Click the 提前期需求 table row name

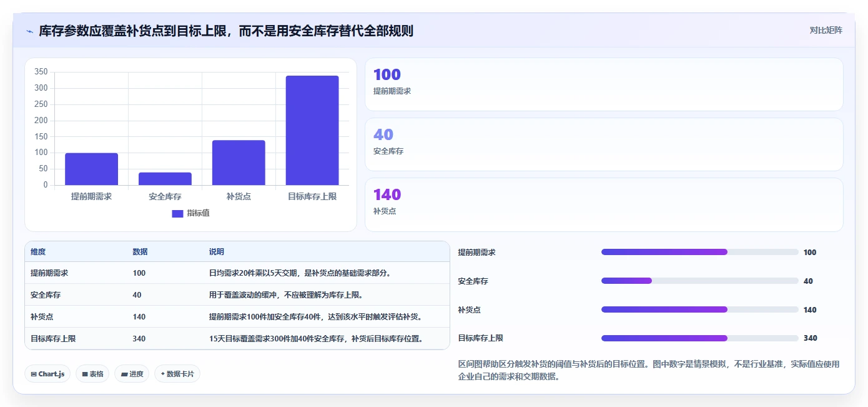49,273
